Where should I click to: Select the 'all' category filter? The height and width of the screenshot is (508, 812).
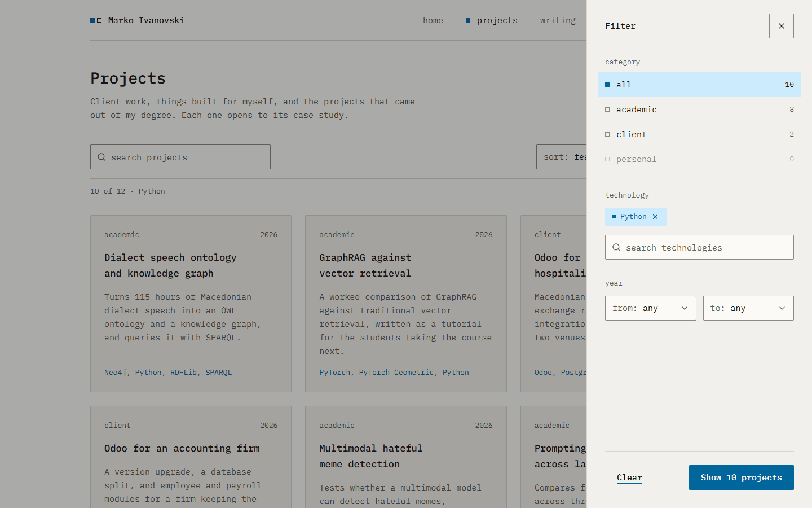coord(699,85)
